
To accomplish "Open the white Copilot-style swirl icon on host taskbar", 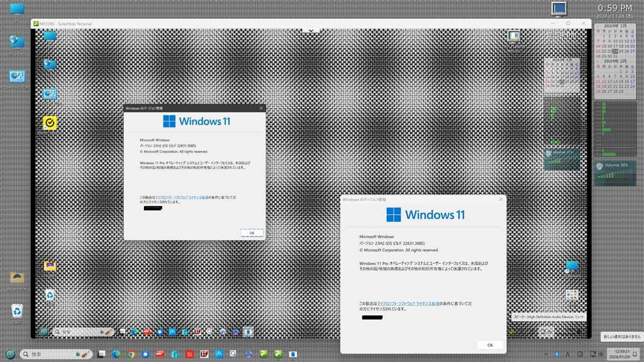I will coord(248,354).
